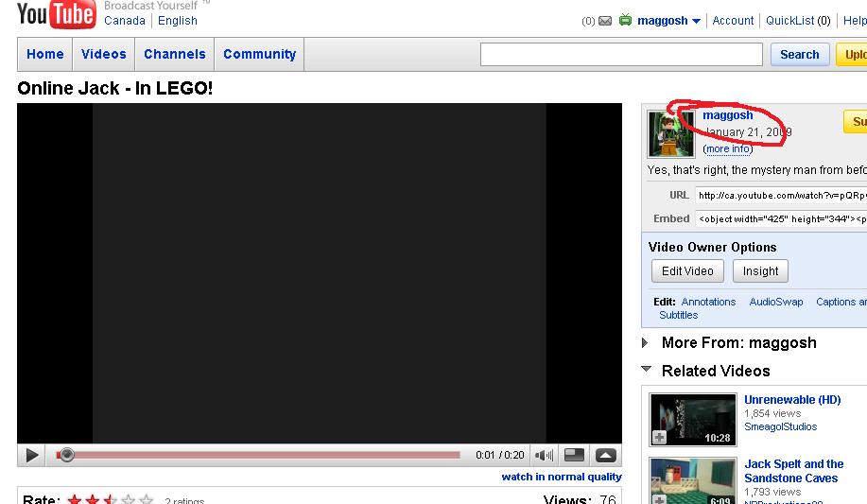Image resolution: width=867 pixels, height=504 pixels.
Task: Click in the search text field
Action: [x=621, y=54]
